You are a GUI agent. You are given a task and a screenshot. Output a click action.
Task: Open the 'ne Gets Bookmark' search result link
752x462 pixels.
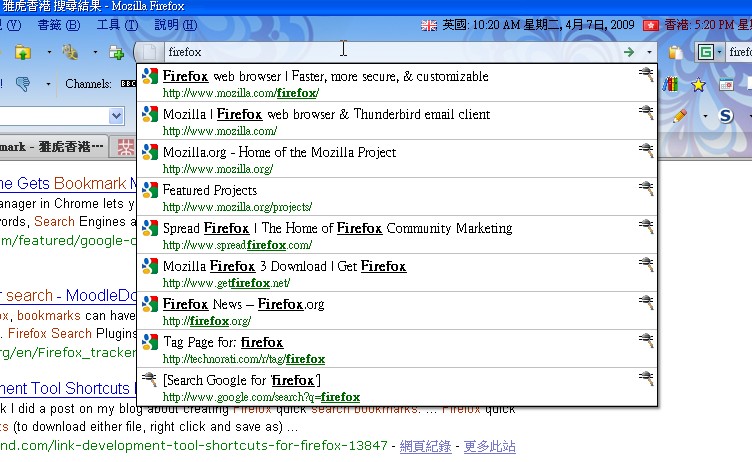(x=68, y=183)
